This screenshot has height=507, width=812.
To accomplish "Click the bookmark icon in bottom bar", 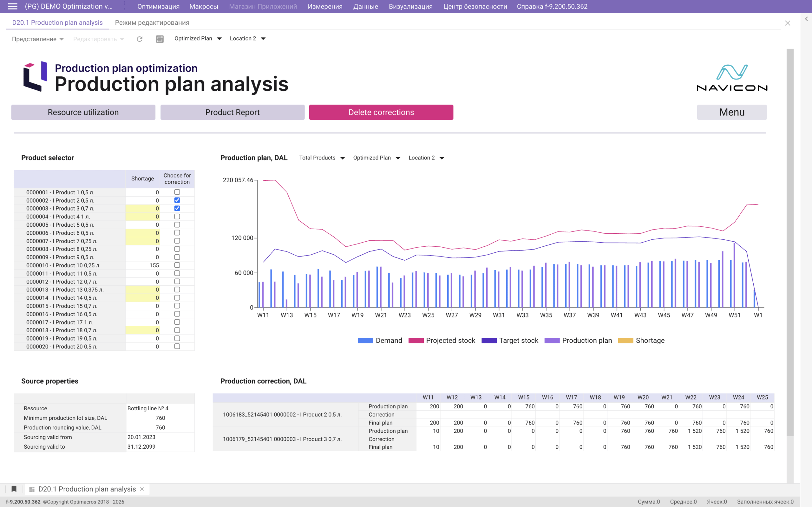I will (14, 489).
